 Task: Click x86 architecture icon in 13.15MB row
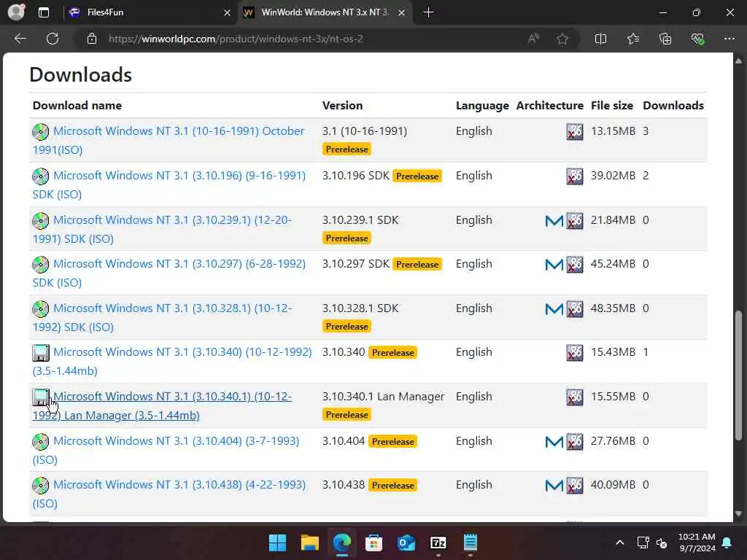[x=575, y=132]
